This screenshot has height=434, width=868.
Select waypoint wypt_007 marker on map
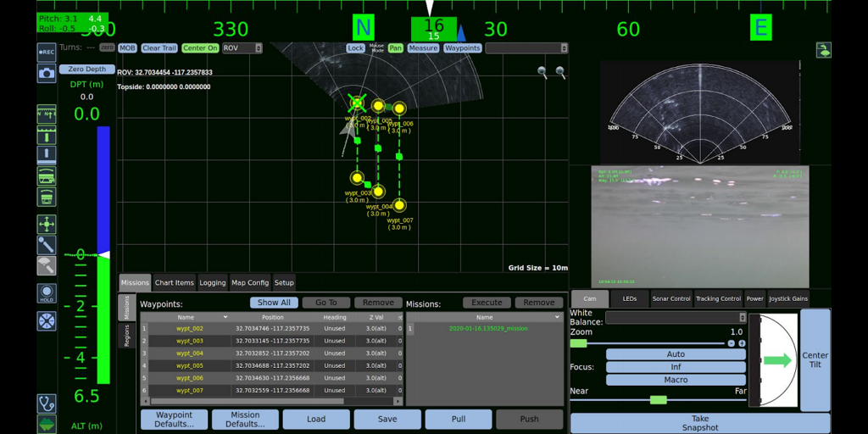coord(399,205)
